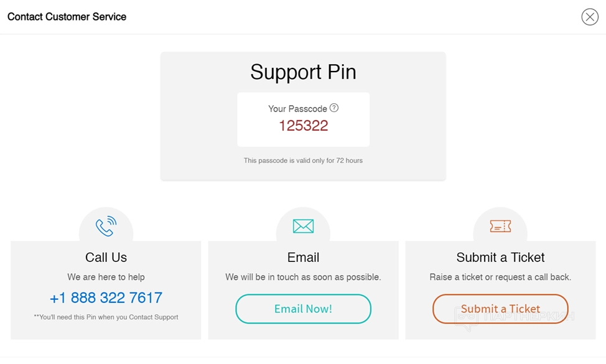Click the Your Passcode label

tap(297, 109)
